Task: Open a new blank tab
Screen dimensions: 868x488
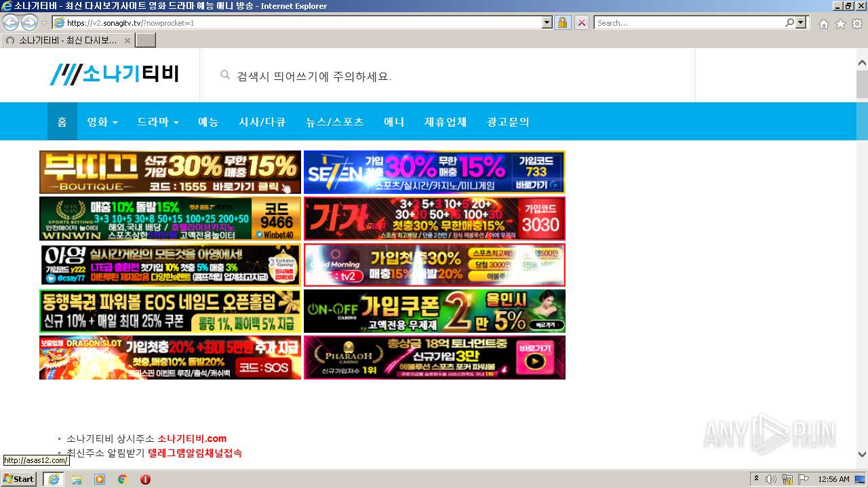Action: pyautogui.click(x=146, y=40)
